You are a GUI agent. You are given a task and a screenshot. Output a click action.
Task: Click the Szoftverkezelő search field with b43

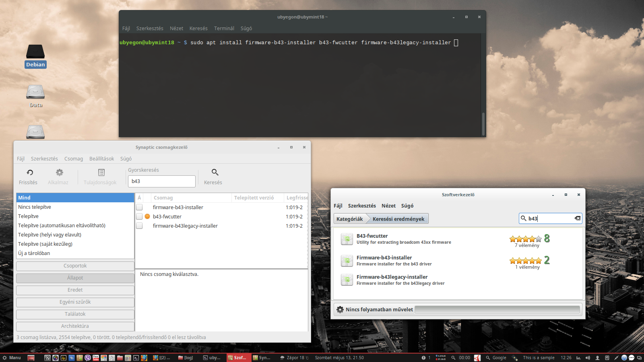[550, 218]
